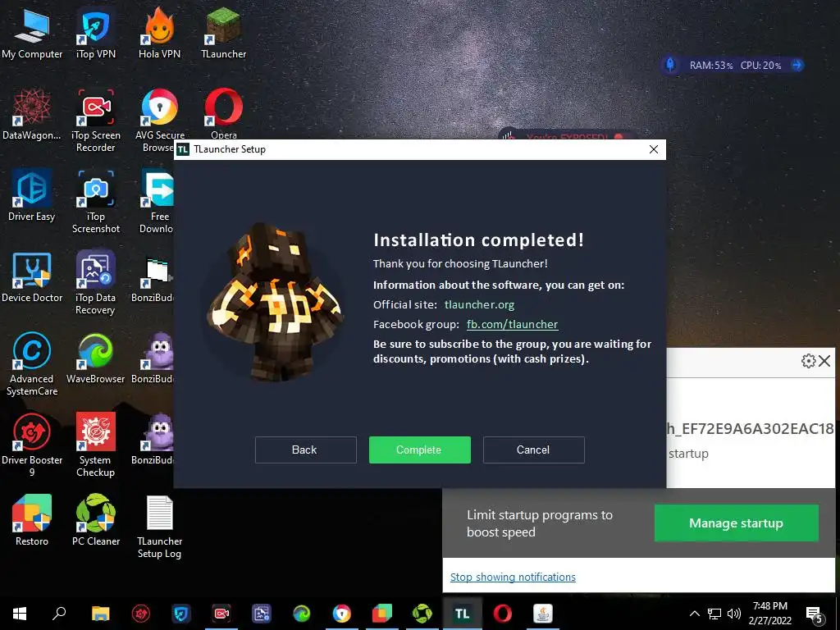840x630 pixels.
Task: Open the clock showing 7:48 PM
Action: point(769,614)
